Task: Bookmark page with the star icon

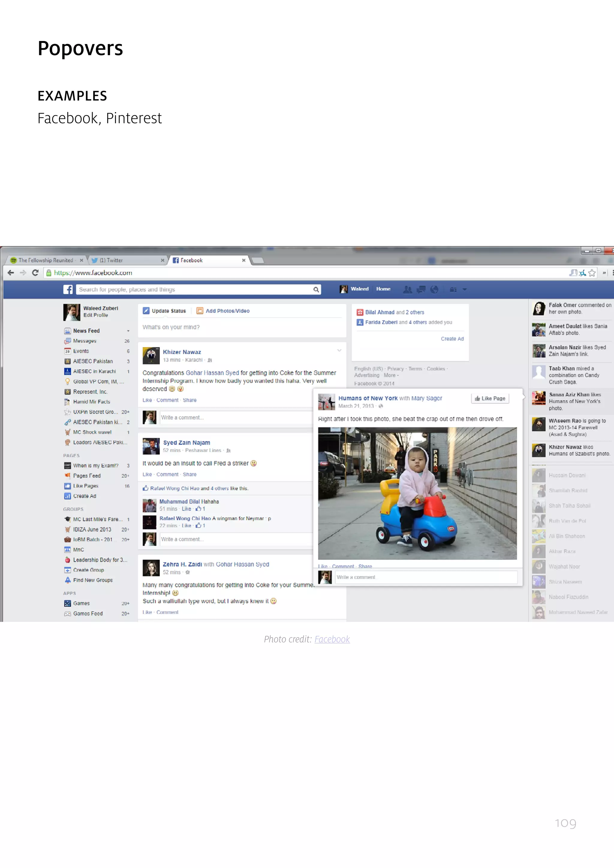Action: [x=592, y=273]
